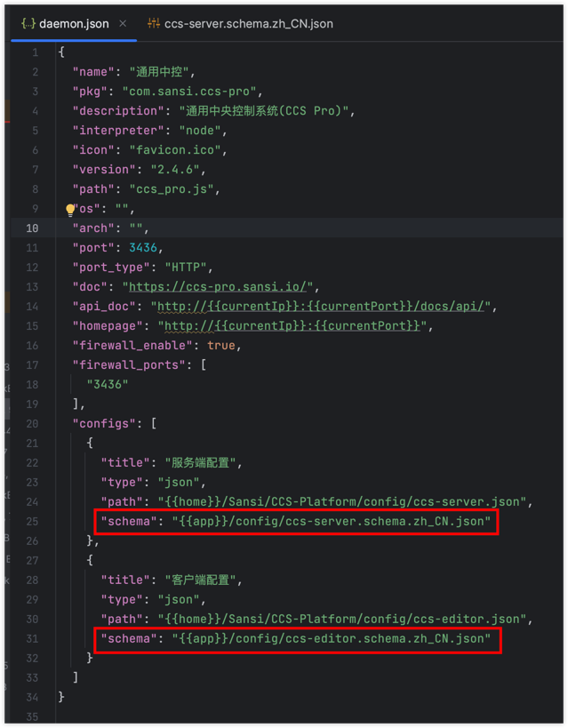Screen dimensions: 568x728
Task: Click the "HTTP" port_type value
Action: pyautogui.click(x=186, y=268)
